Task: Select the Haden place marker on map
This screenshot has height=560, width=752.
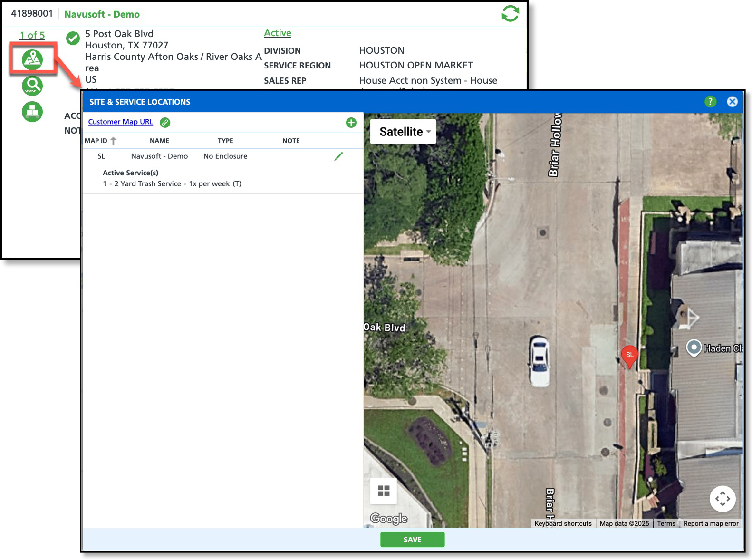Action: point(694,348)
